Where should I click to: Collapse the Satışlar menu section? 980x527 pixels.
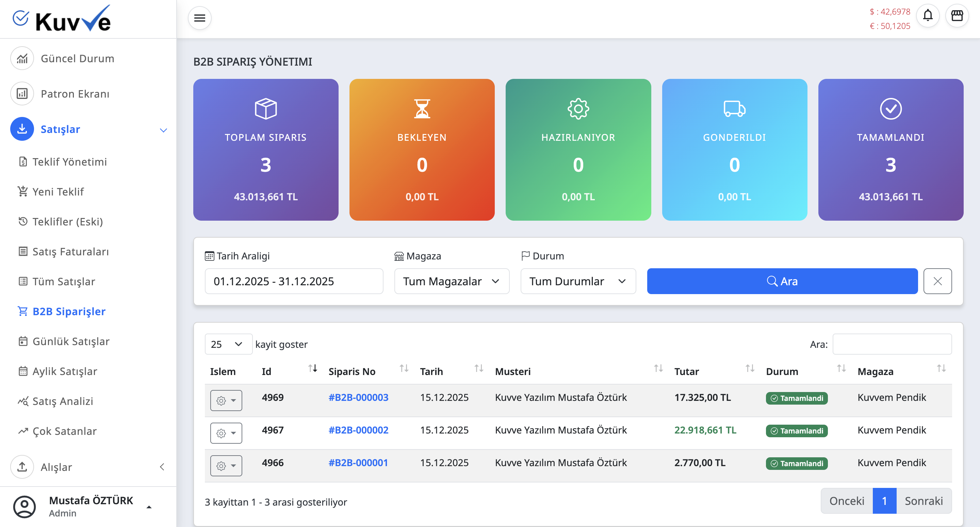pyautogui.click(x=164, y=130)
